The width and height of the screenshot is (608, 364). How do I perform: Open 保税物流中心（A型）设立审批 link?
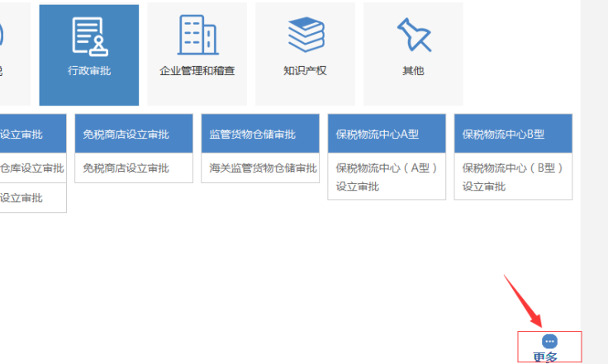[387, 177]
